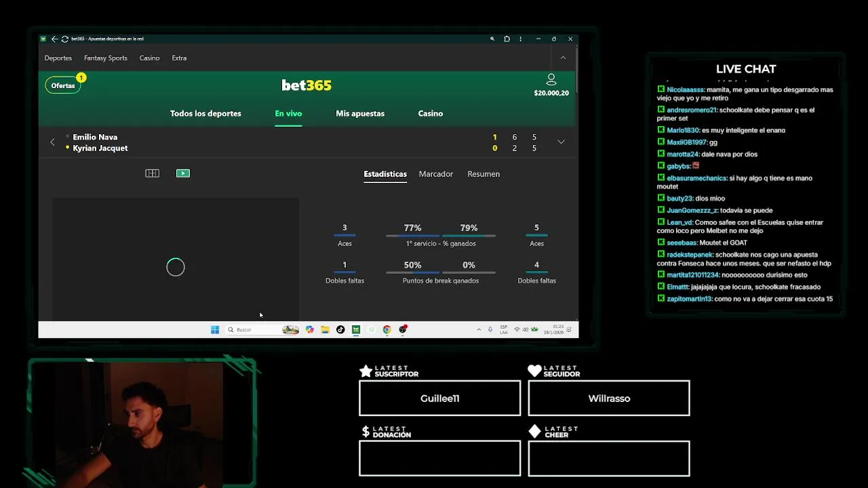Viewport: 868px width, 488px height.
Task: Select the En vivo tab
Action: [288, 113]
